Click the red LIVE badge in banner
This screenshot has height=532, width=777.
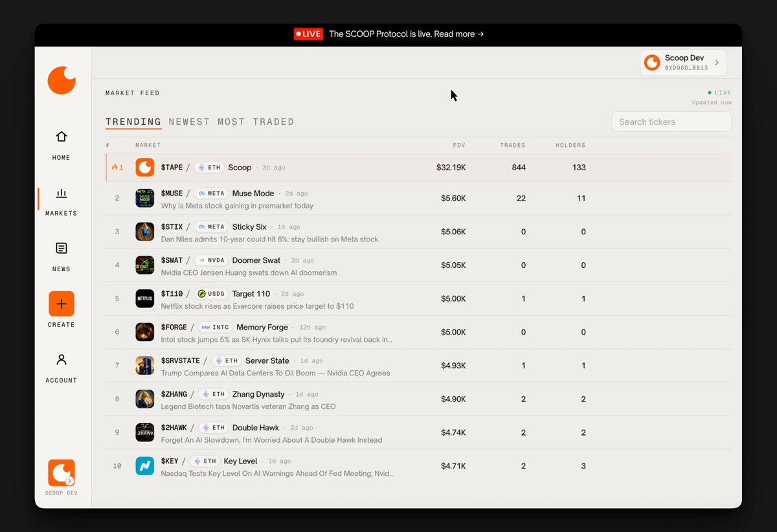point(308,34)
